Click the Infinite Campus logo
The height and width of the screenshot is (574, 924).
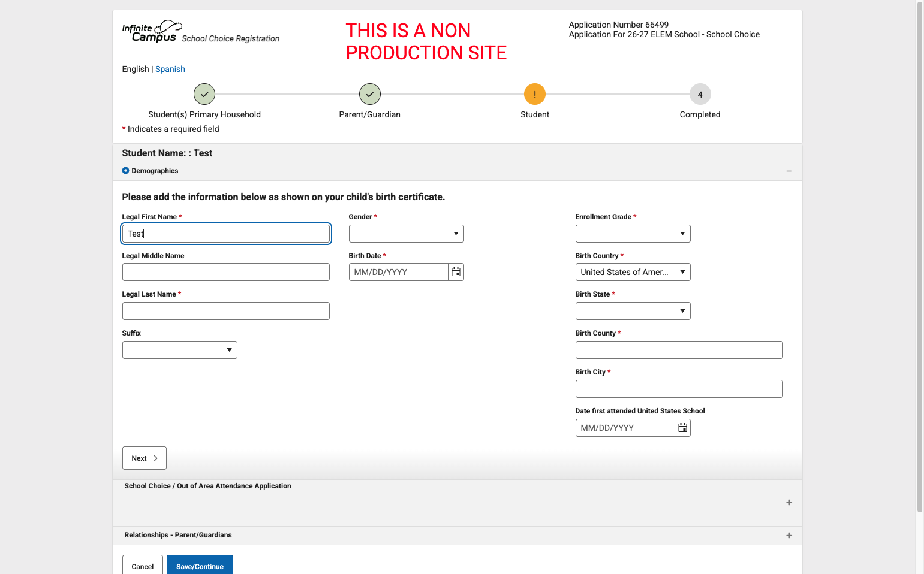pyautogui.click(x=152, y=31)
